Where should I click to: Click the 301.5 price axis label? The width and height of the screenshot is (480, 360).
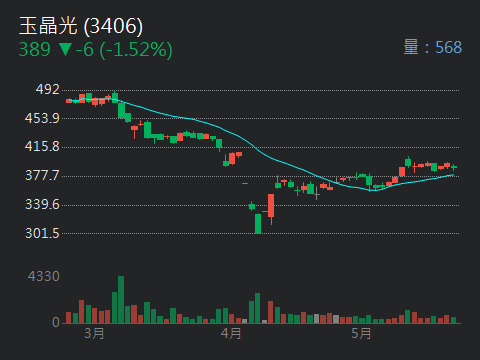point(42,233)
